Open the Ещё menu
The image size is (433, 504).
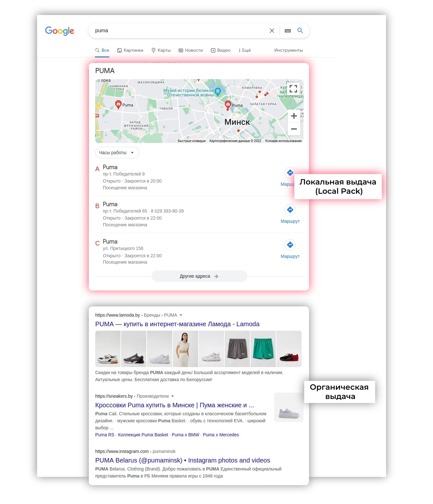[x=245, y=50]
